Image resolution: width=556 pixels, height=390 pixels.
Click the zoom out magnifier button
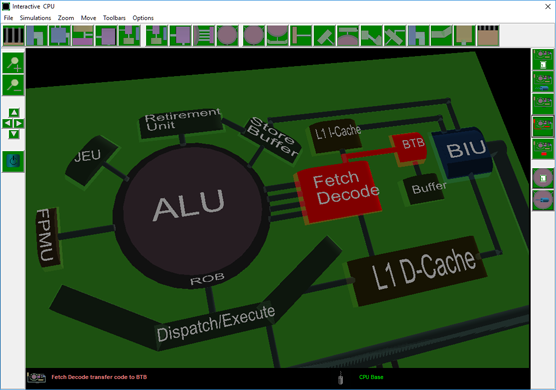coord(13,85)
